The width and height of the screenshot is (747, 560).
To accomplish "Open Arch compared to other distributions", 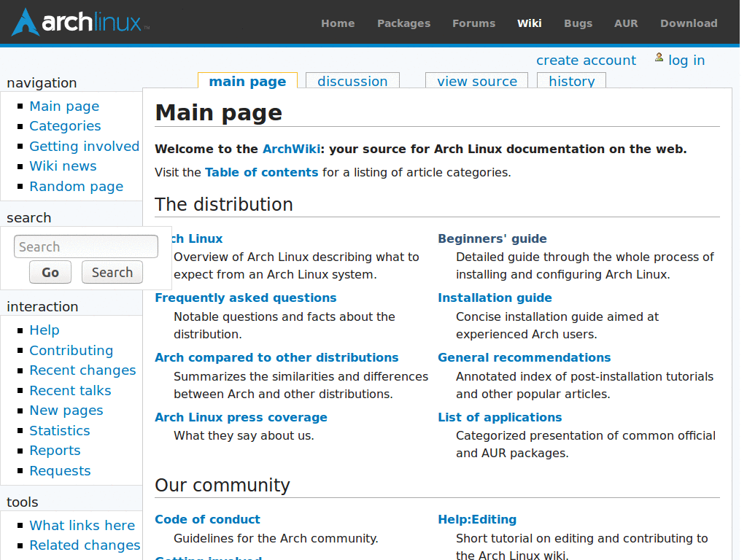I will [276, 357].
